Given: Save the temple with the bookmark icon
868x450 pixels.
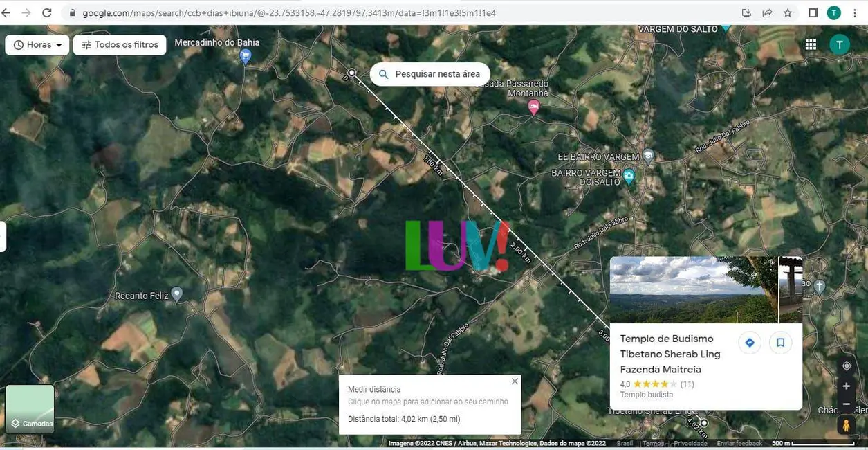Looking at the screenshot, I should pyautogui.click(x=780, y=343).
